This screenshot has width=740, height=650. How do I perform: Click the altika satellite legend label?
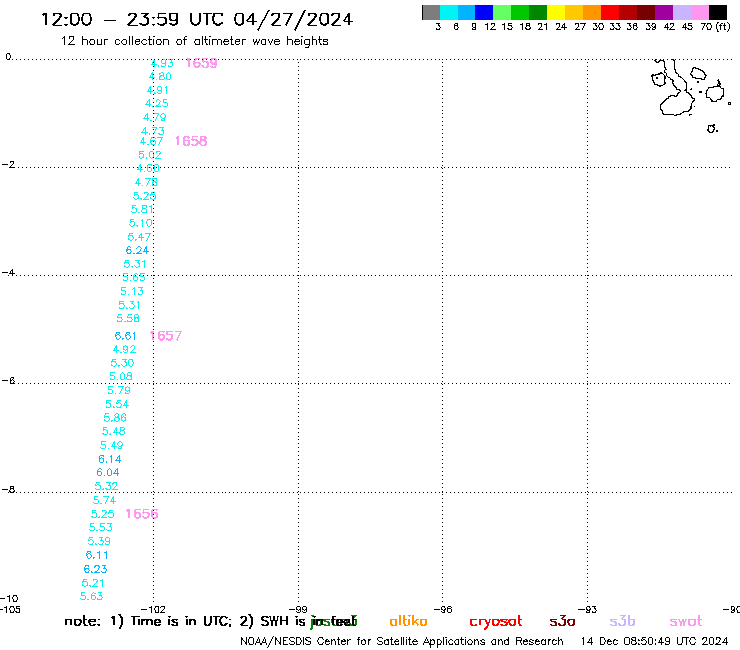[408, 621]
